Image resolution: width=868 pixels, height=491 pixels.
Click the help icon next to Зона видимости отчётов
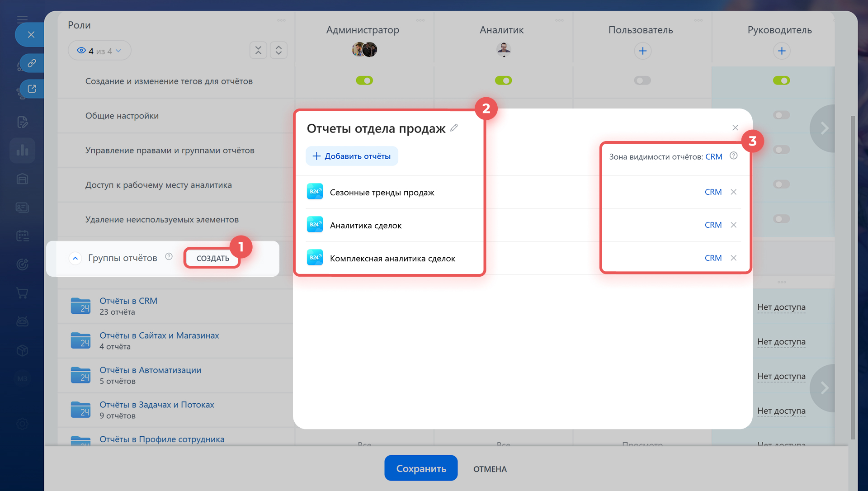[x=733, y=156]
